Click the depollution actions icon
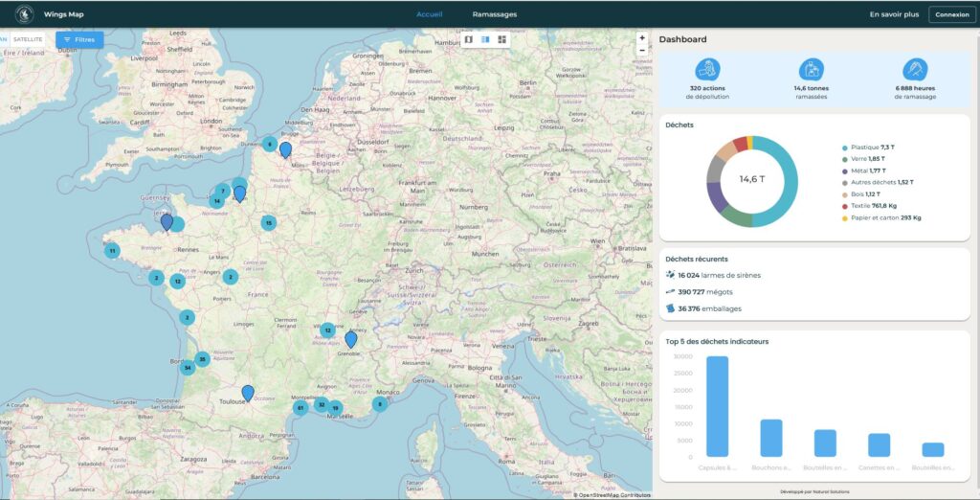980x500 pixels. 708,69
